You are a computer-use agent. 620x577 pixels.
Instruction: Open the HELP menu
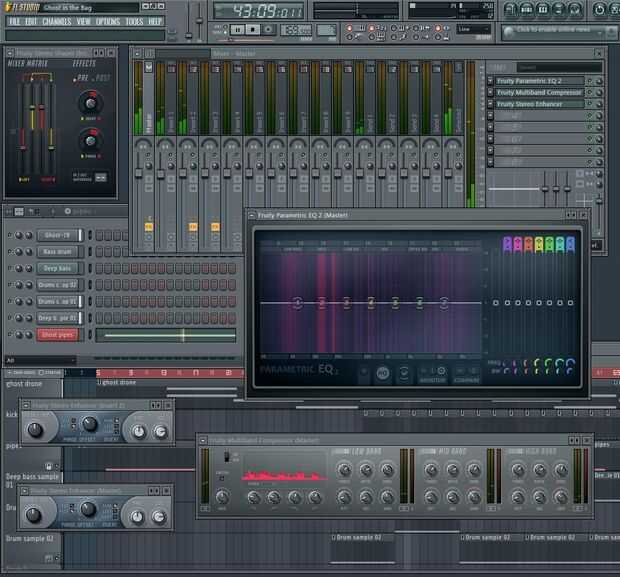[x=155, y=21]
